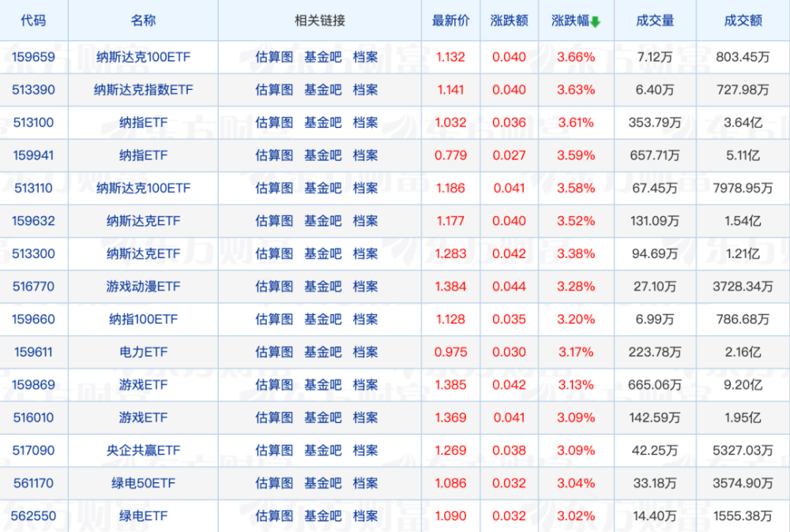Open fund code 159659 link

click(x=33, y=57)
